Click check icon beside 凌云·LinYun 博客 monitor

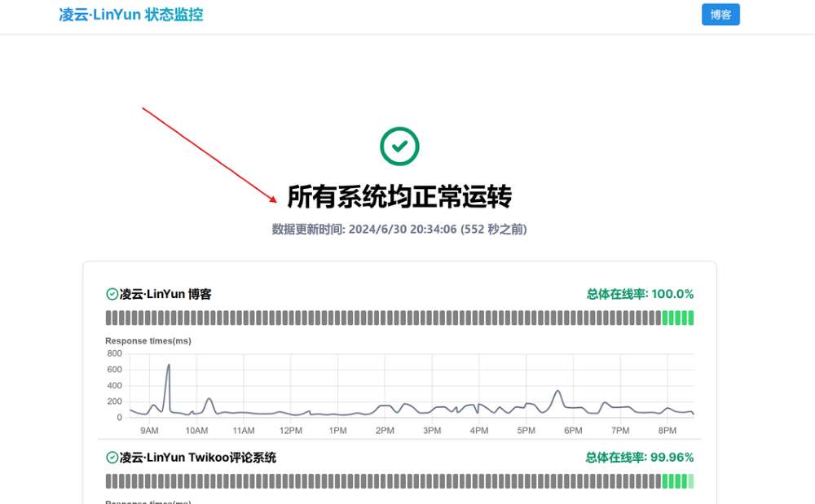[112, 294]
